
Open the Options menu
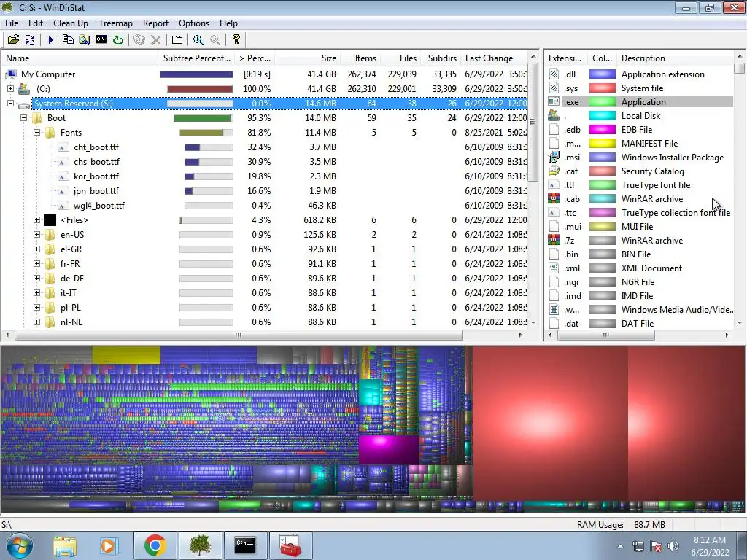pos(194,23)
